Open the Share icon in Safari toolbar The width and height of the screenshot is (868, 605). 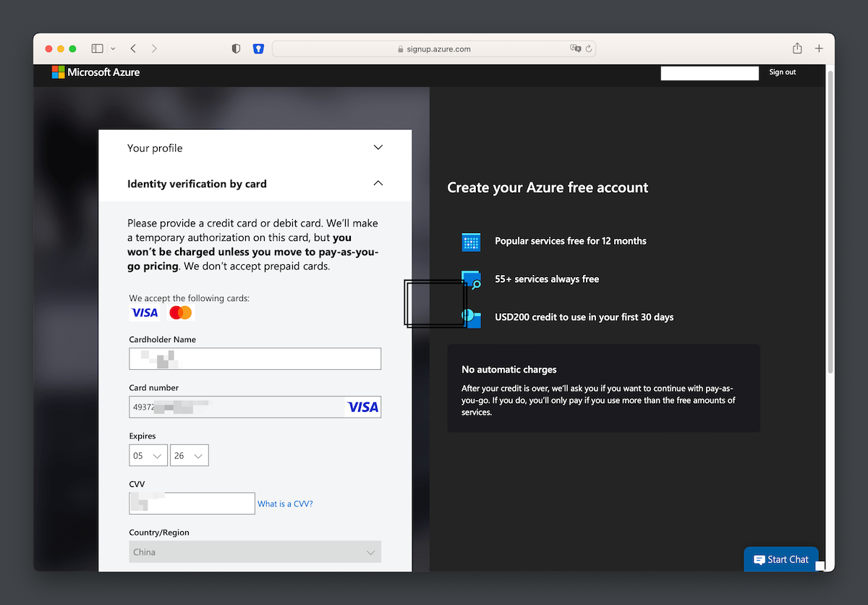point(797,48)
